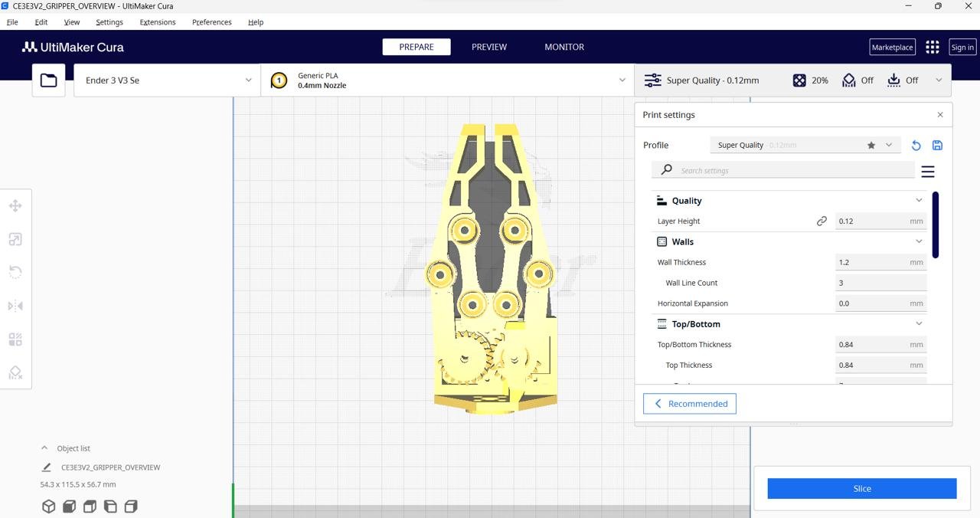Select the Move tool
The height and width of the screenshot is (518, 980).
[x=15, y=205]
